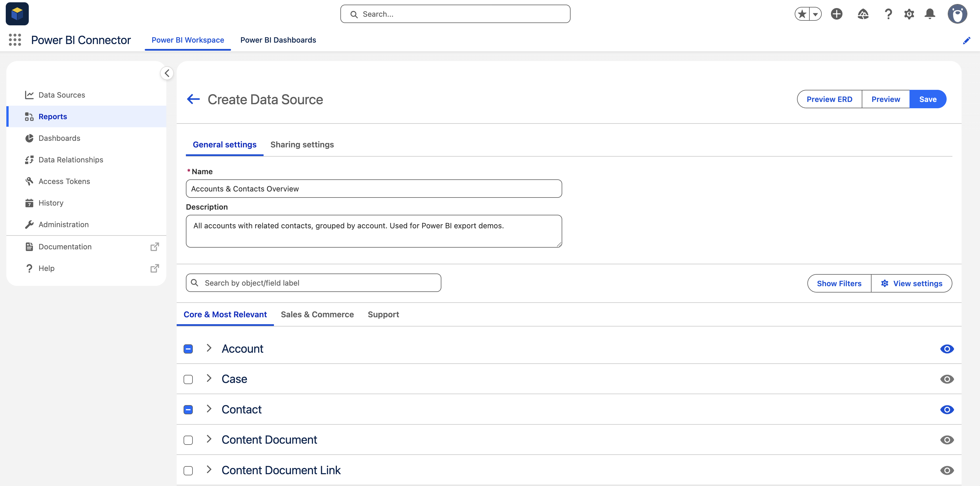Viewport: 980px width, 486px height.
Task: Click the Show Filters button
Action: coord(839,284)
